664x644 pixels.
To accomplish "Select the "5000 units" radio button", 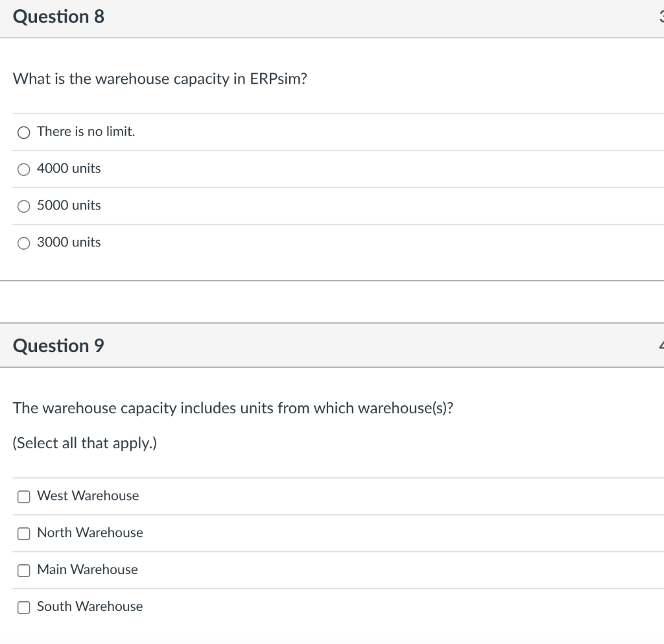I will coord(23,206).
